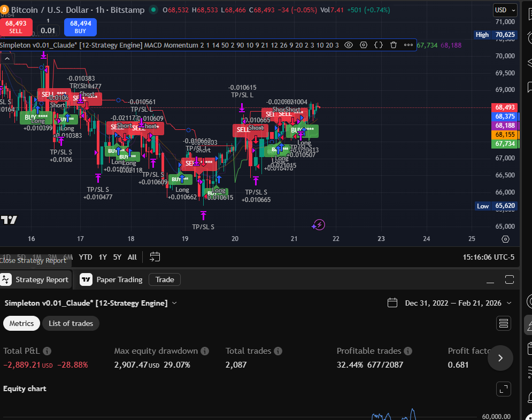Toggle the Metrics view pill

(21, 323)
